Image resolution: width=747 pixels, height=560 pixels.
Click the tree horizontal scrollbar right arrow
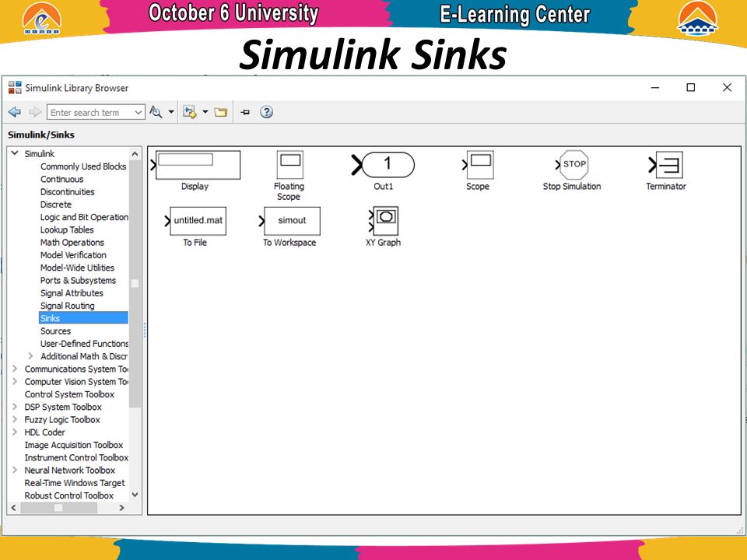[121, 508]
